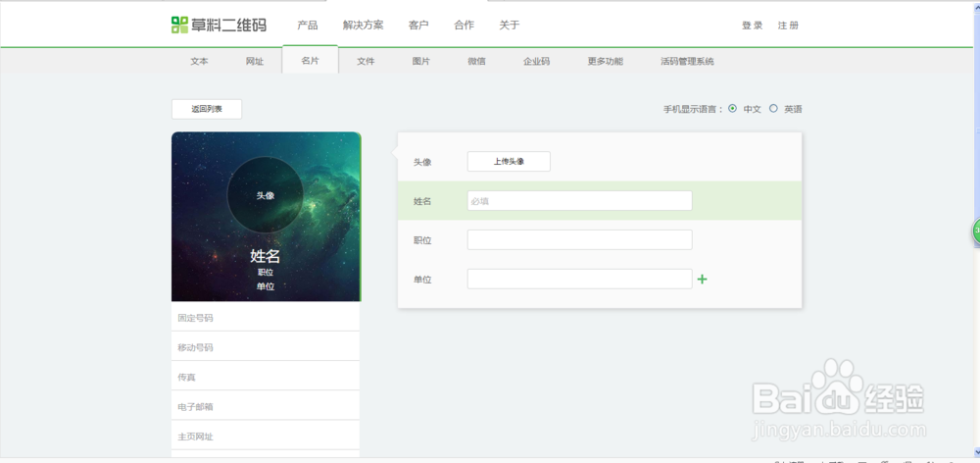The height and width of the screenshot is (463, 980).
Task: Open the 解决方案 menu
Action: (x=364, y=26)
